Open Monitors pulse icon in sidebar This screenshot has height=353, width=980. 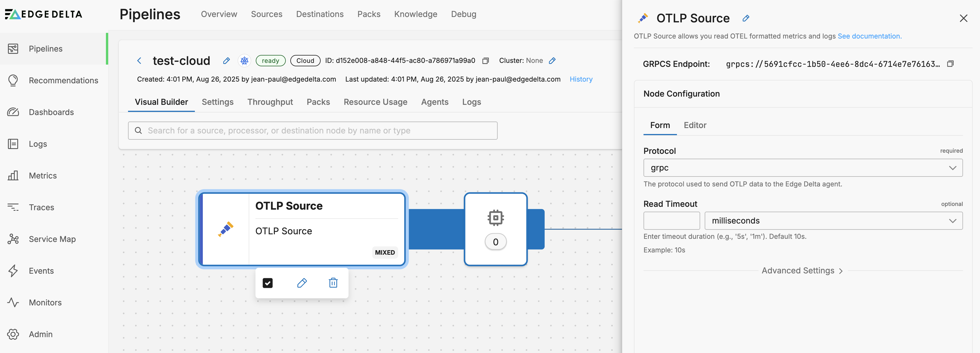[13, 302]
